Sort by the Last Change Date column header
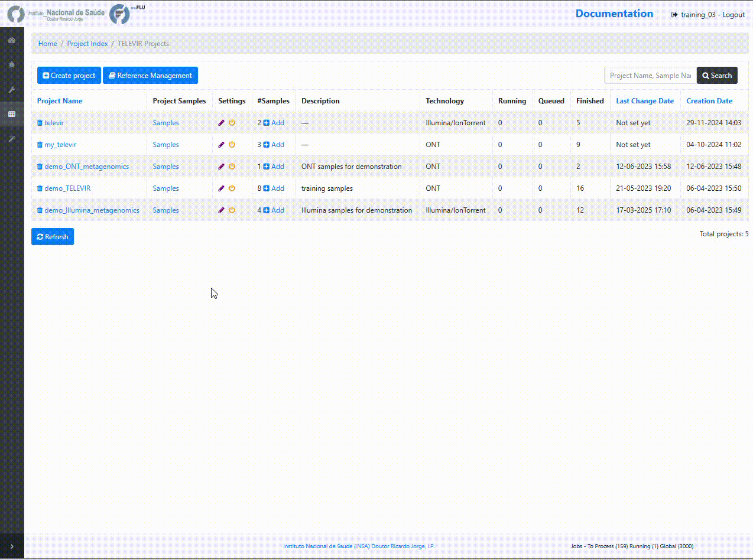 coord(645,101)
